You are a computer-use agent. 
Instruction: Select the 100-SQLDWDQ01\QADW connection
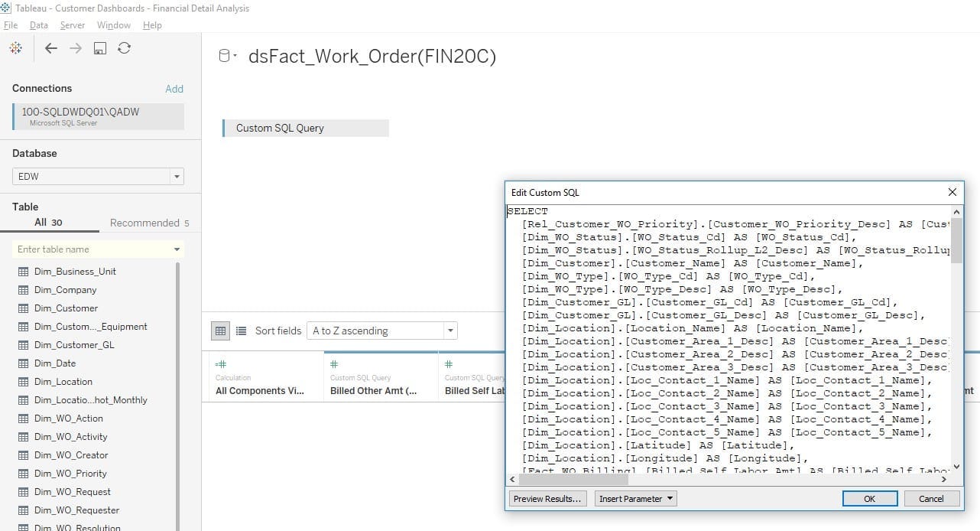(x=98, y=116)
